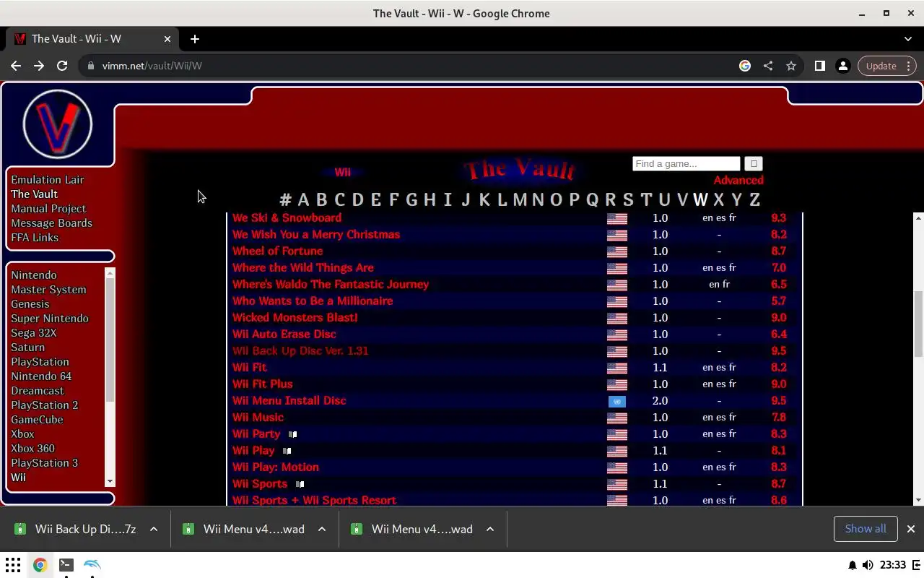Select the GameCube console in sidebar
Image resolution: width=924 pixels, height=578 pixels.
pyautogui.click(x=37, y=420)
